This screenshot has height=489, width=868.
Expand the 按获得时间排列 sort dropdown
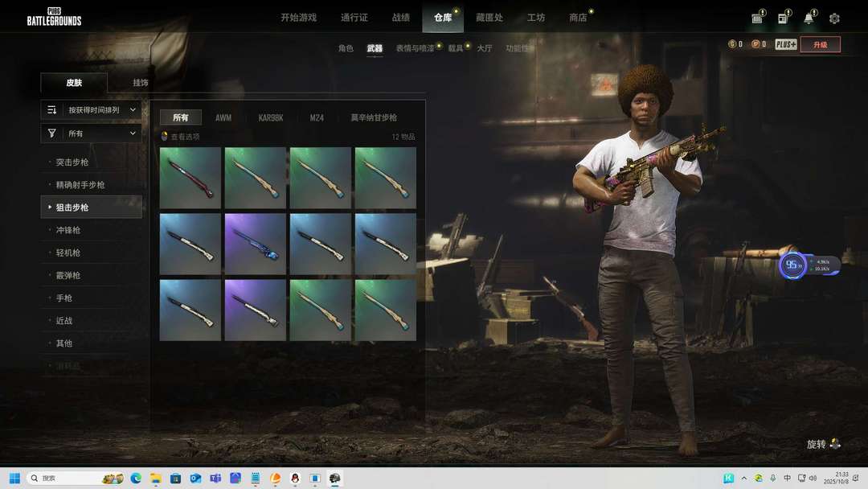click(x=92, y=109)
